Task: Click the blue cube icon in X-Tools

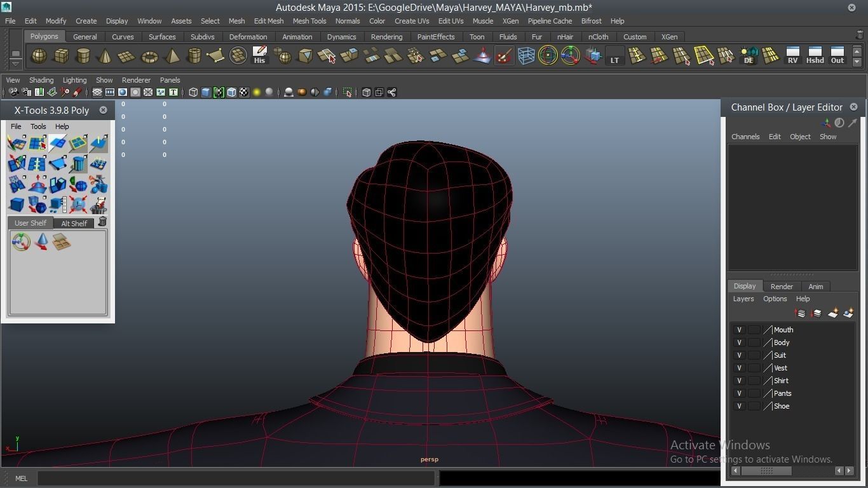Action: (x=17, y=205)
